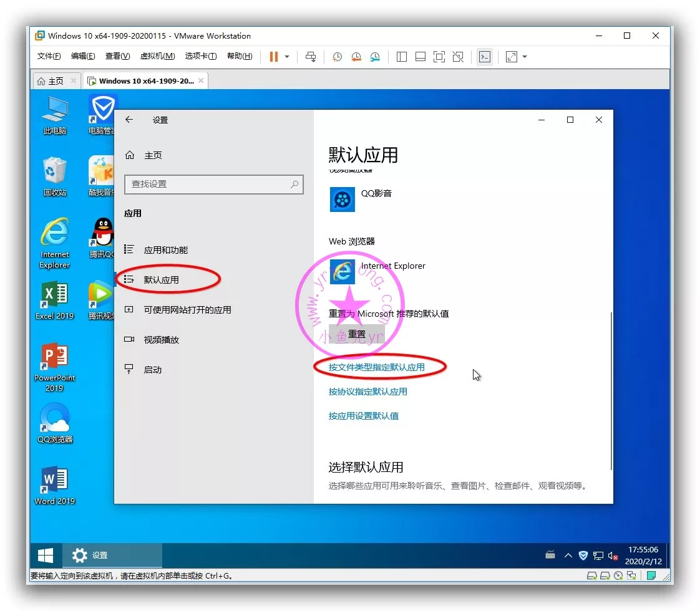
Task: Click the take snapshot clock icon
Action: 337,57
